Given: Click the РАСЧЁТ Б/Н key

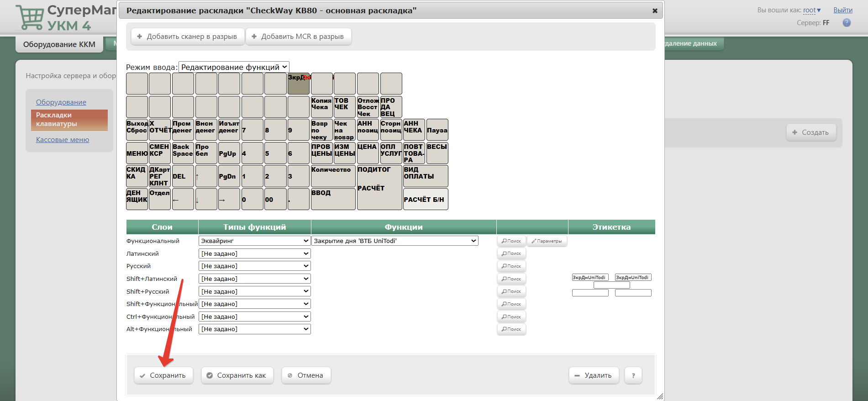Looking at the screenshot, I should (425, 200).
